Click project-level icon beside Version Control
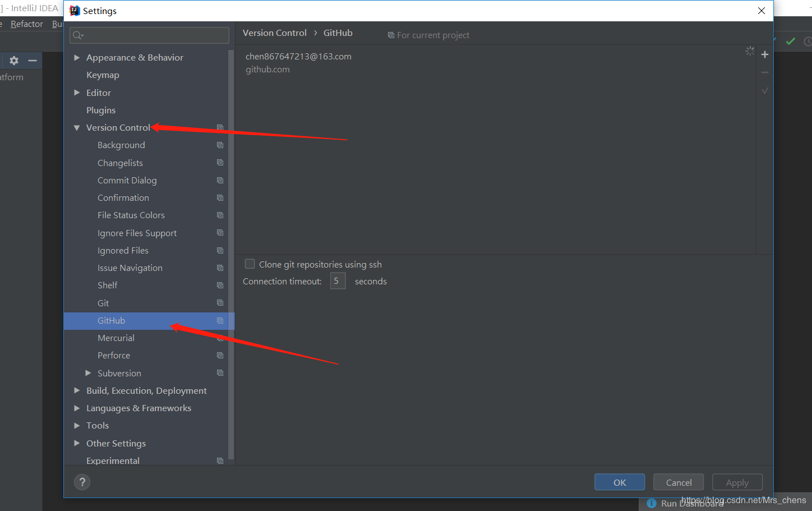Viewport: 812px width, 511px height. pos(220,127)
